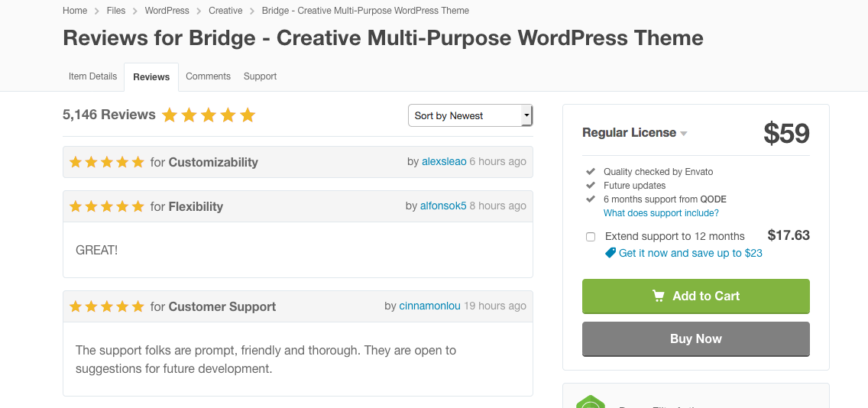Image resolution: width=868 pixels, height=408 pixels.
Task: Click the $59 price text
Action: (787, 134)
